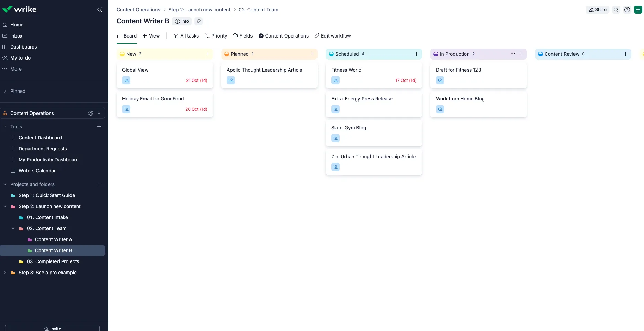Assign user on Work from Home Blog card
644x331 pixels.
440,109
